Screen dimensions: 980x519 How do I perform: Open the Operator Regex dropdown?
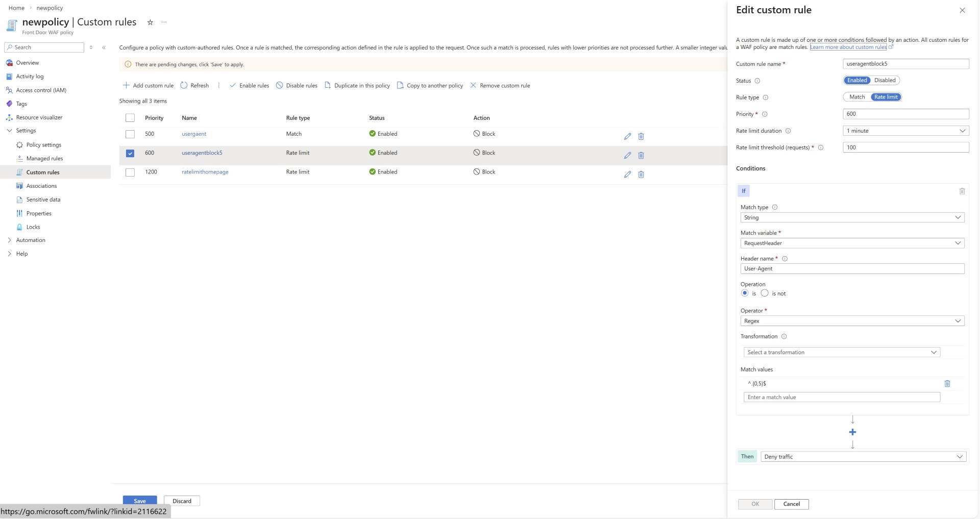[852, 321]
